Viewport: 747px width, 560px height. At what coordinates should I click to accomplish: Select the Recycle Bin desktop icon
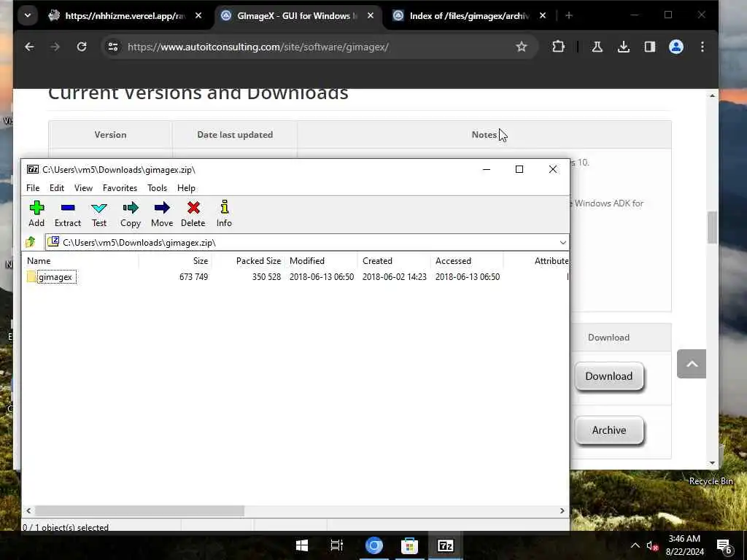[x=711, y=481]
